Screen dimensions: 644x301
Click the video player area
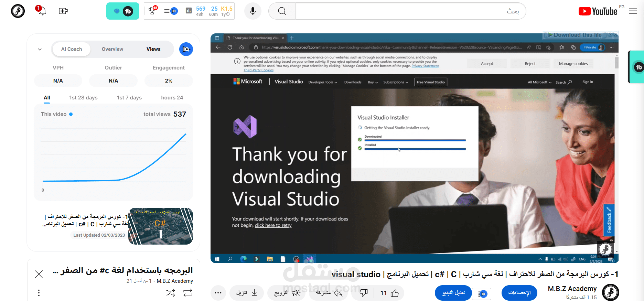[415, 148]
